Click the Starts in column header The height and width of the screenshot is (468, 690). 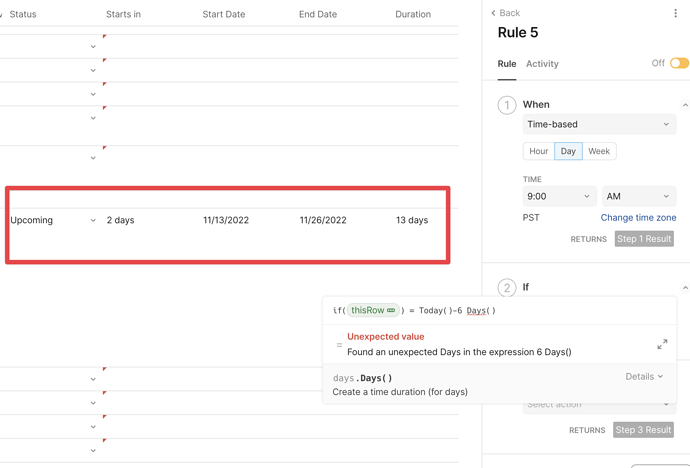pyautogui.click(x=123, y=15)
